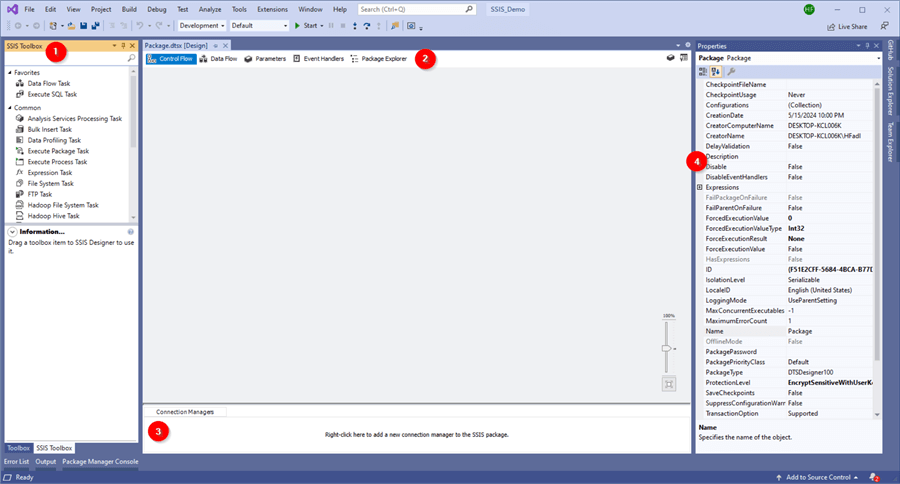900x484 pixels.
Task: Click the Information help question icon
Action: [x=131, y=232]
